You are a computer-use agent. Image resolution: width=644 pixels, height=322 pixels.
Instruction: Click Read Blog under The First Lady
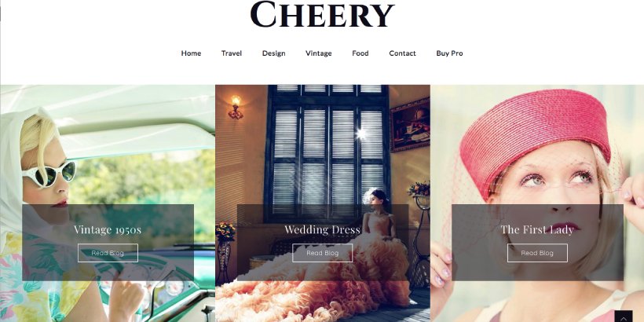pyautogui.click(x=537, y=253)
